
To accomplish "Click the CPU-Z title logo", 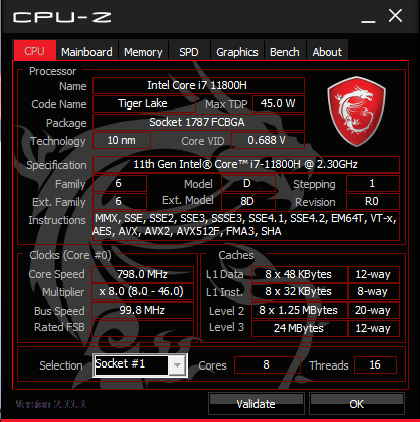I will coord(62,18).
